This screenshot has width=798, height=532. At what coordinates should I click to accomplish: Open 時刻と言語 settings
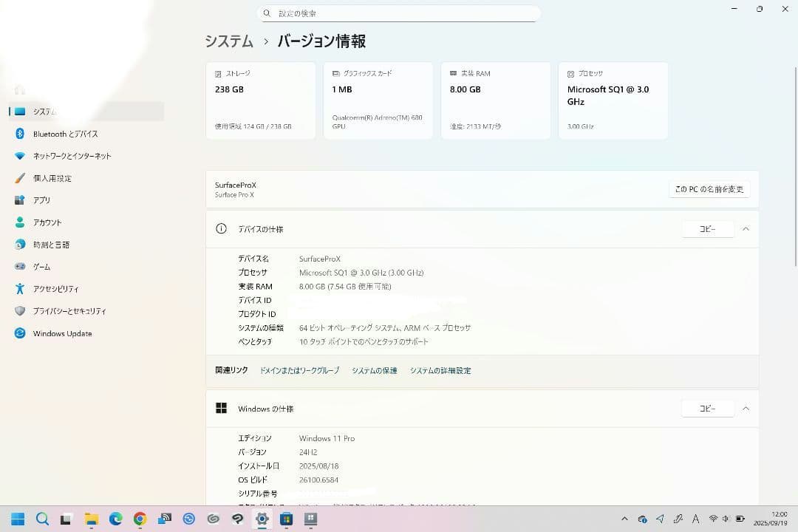pos(48,245)
